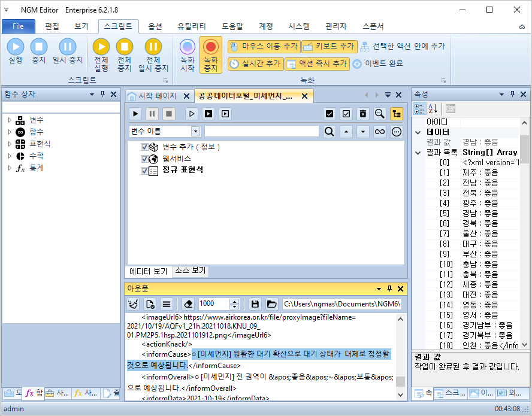Click the delete actions trash icon
The image size is (532, 416).
[362, 114]
